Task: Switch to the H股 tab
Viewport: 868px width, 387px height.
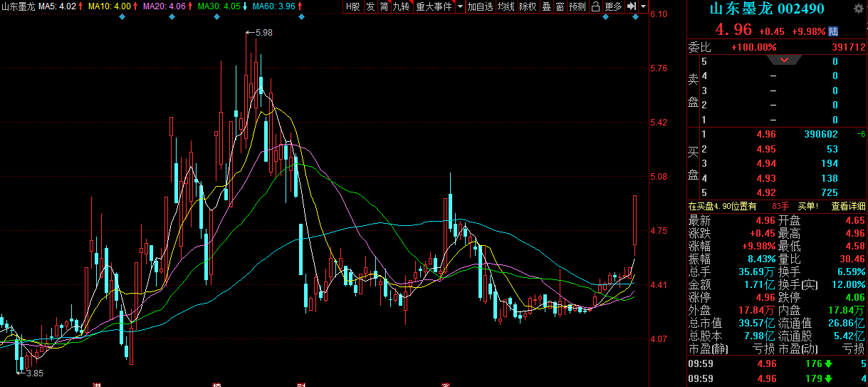Action: pos(352,6)
